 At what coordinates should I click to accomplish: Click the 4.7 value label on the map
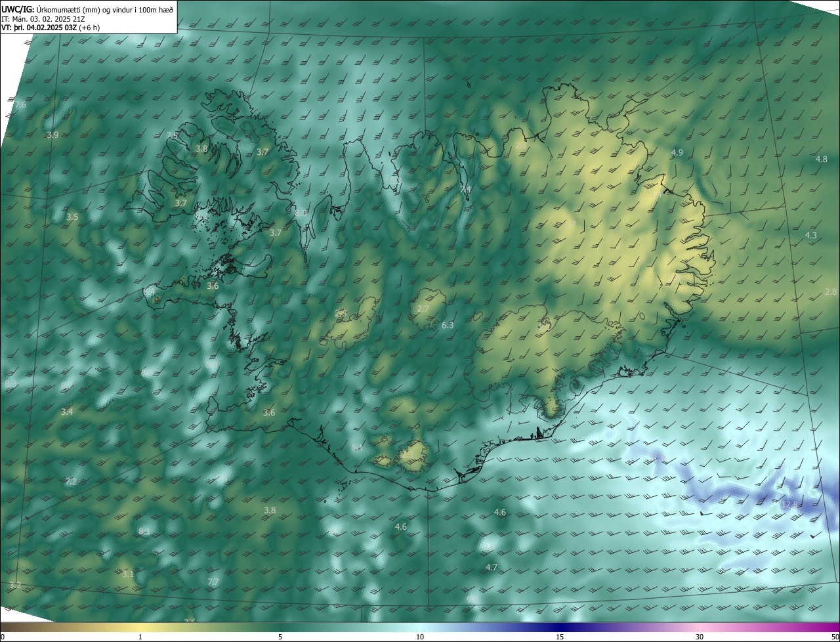[491, 567]
